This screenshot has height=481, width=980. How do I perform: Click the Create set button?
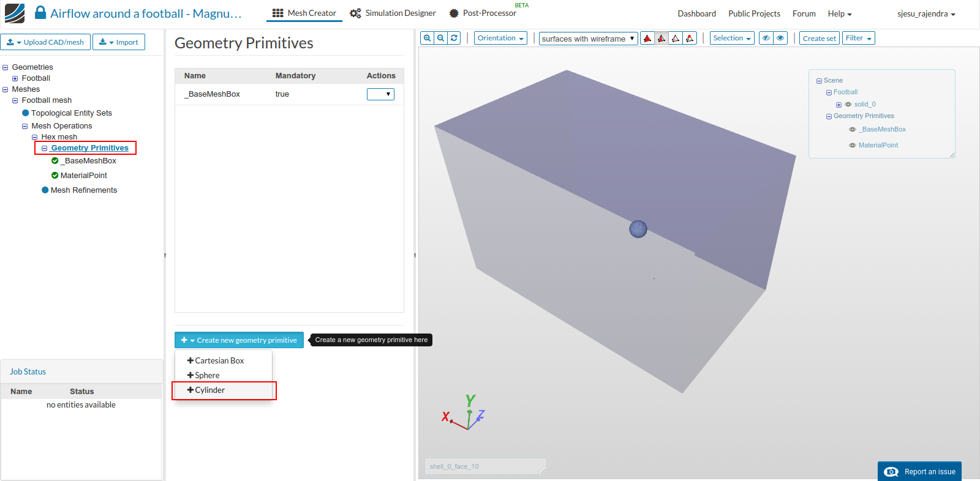[x=820, y=38]
